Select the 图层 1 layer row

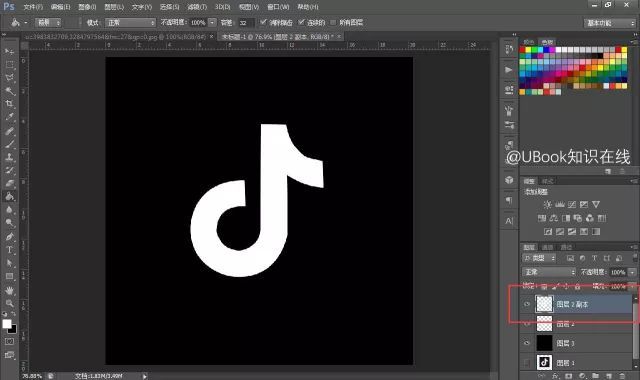577,362
